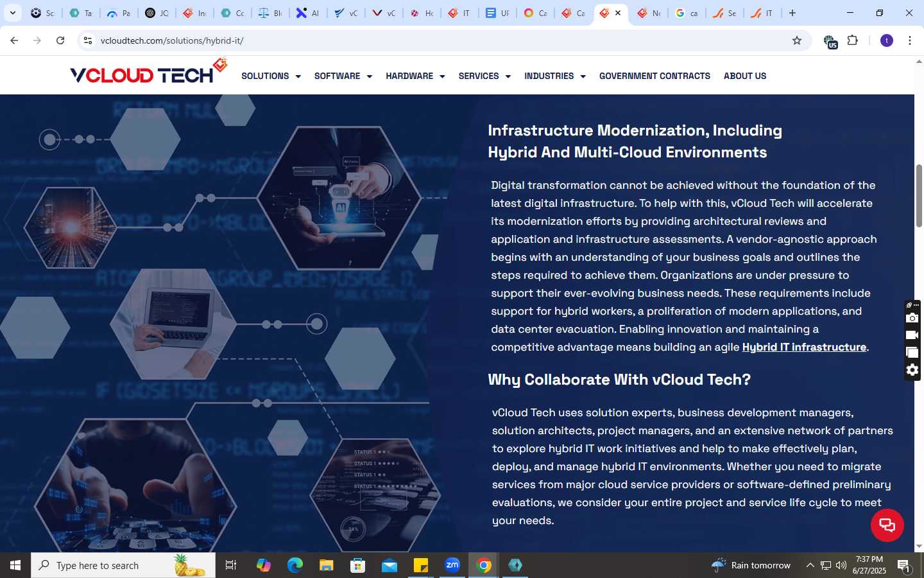The height and width of the screenshot is (578, 924).
Task: Click the scrollbar down arrow
Action: pyautogui.click(x=919, y=547)
